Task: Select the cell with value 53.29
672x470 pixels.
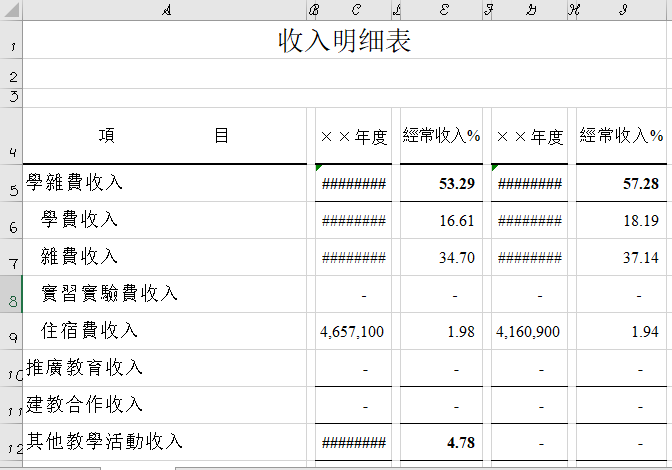Action: coord(441,183)
